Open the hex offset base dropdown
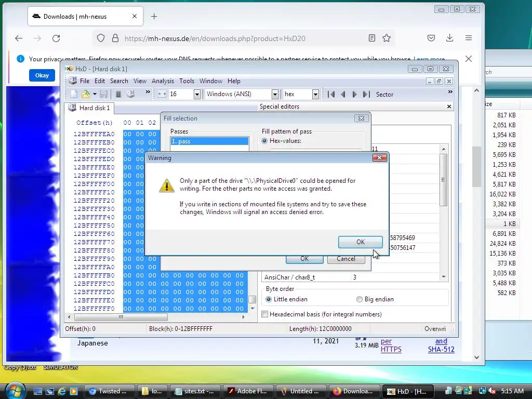The width and height of the screenshot is (532, 399). (315, 95)
